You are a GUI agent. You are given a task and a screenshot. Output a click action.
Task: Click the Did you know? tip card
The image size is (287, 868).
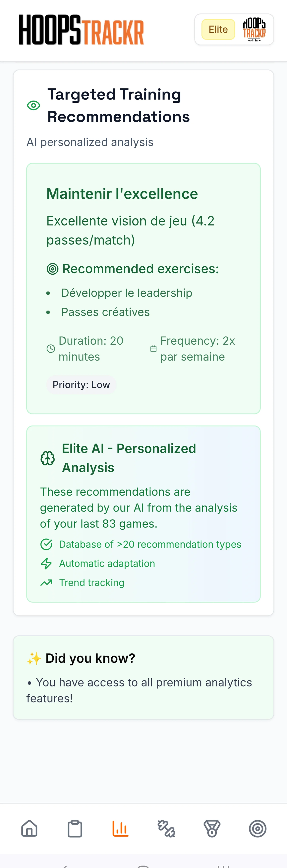(x=143, y=677)
